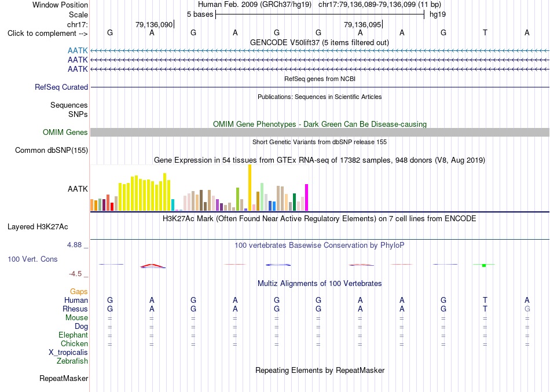The height and width of the screenshot is (392, 550).
Task: Click the cyan bar in GTEx chart
Action: click(x=173, y=205)
